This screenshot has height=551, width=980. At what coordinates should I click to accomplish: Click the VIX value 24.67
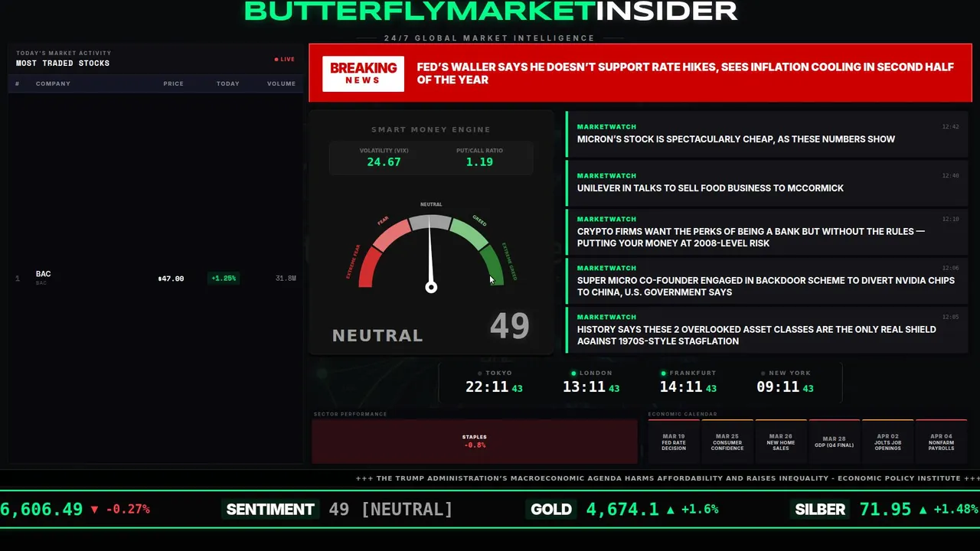384,162
